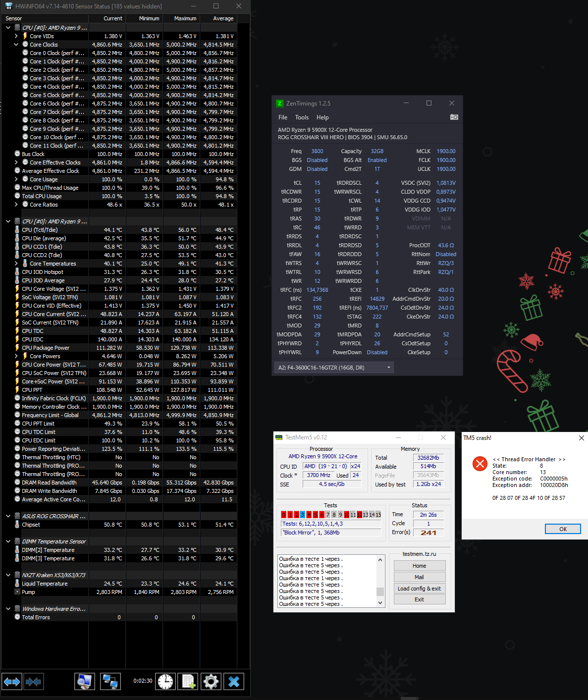Click the start logging spreadsheet-plus icon
Image resolution: width=588 pixels, height=700 pixels.
click(188, 682)
